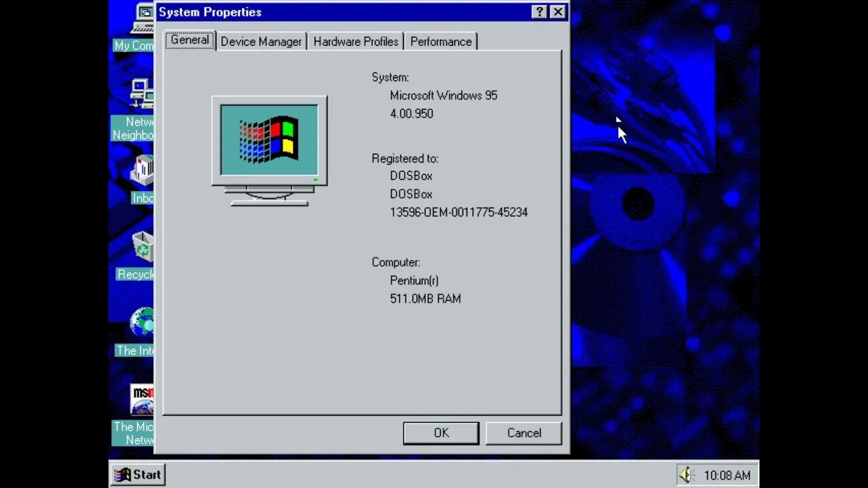Click the question mark help button
This screenshot has height=488, width=868.
(x=539, y=12)
